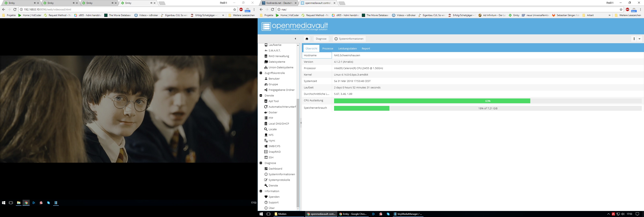Click the nas/ address bar
Viewport: 644px width, 217px height.
pos(450,9)
